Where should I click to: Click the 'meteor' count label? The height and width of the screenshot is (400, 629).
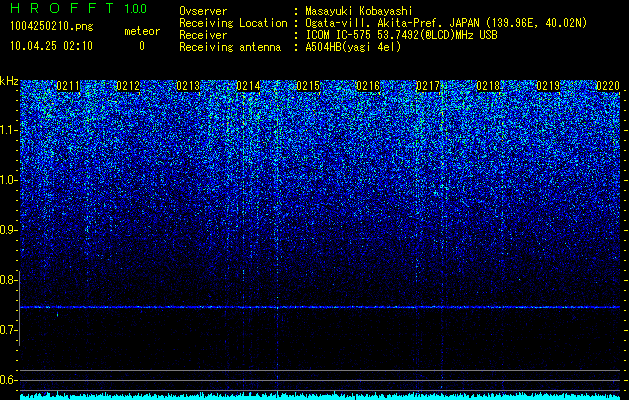[x=142, y=31]
